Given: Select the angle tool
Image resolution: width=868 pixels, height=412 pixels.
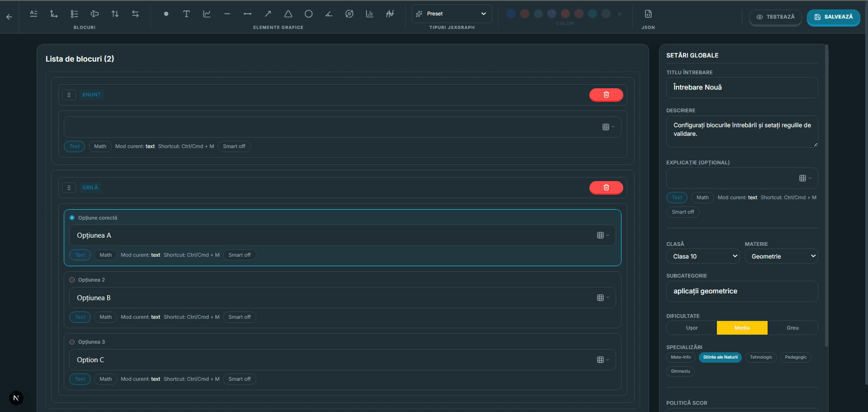Looking at the screenshot, I should pos(329,14).
